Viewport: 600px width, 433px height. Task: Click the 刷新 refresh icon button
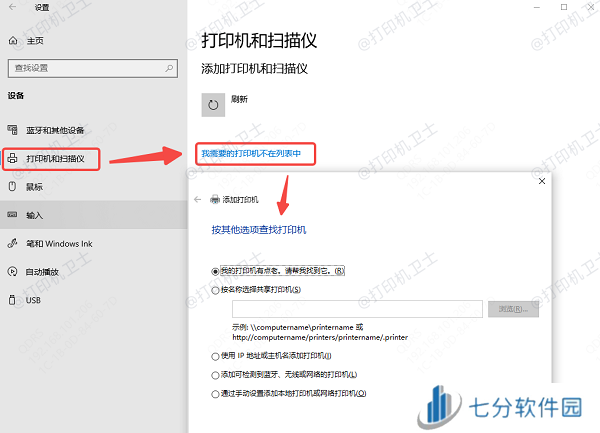point(213,104)
